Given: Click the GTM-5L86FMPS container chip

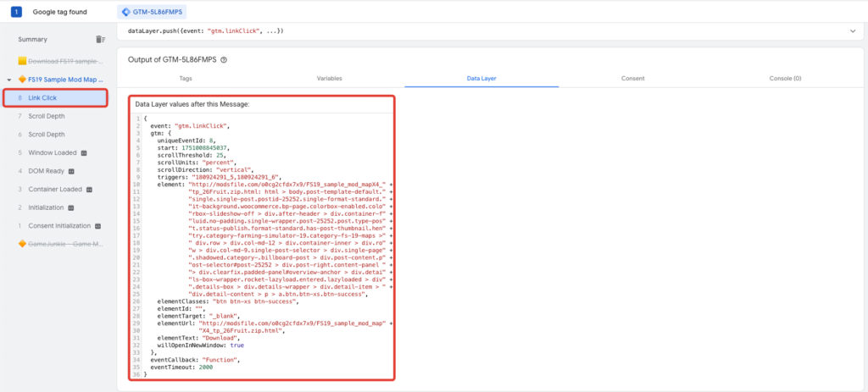Looking at the screenshot, I should (x=153, y=12).
